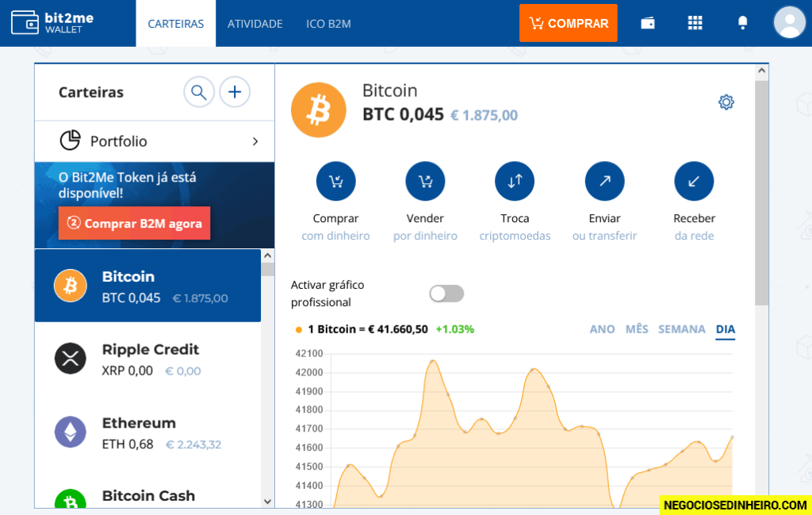Screen dimensions: 812x515
Task: Click the large Bitcoin logo in the detail panel
Action: coord(319,110)
